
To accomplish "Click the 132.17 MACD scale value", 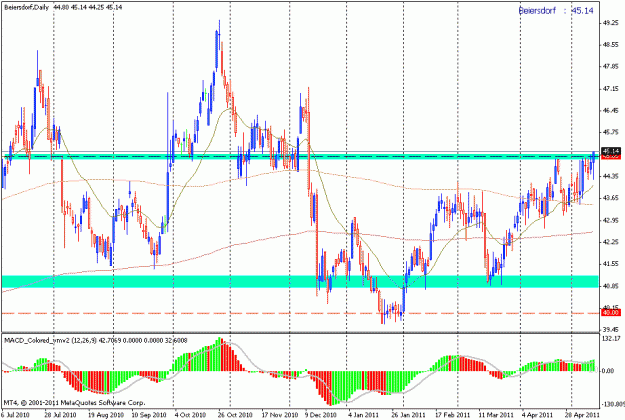I will tap(612, 339).
